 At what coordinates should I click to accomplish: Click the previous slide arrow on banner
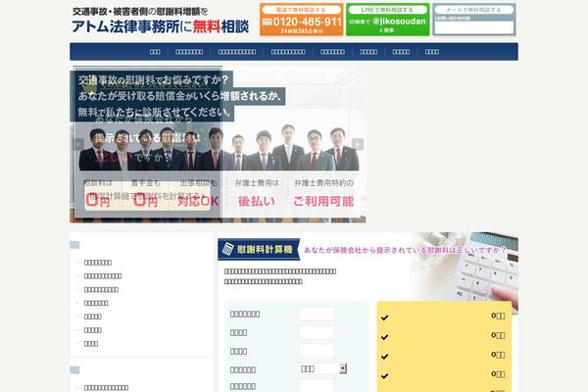(x=78, y=144)
